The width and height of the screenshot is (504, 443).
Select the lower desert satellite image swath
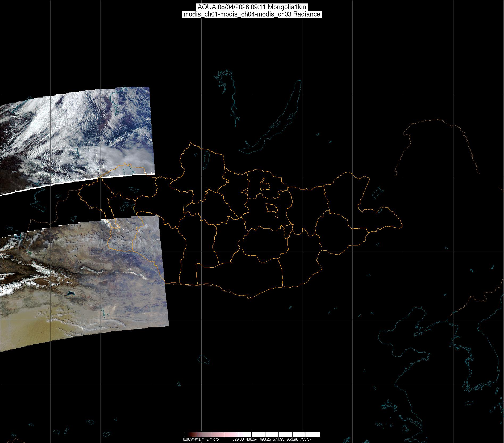pos(85,279)
